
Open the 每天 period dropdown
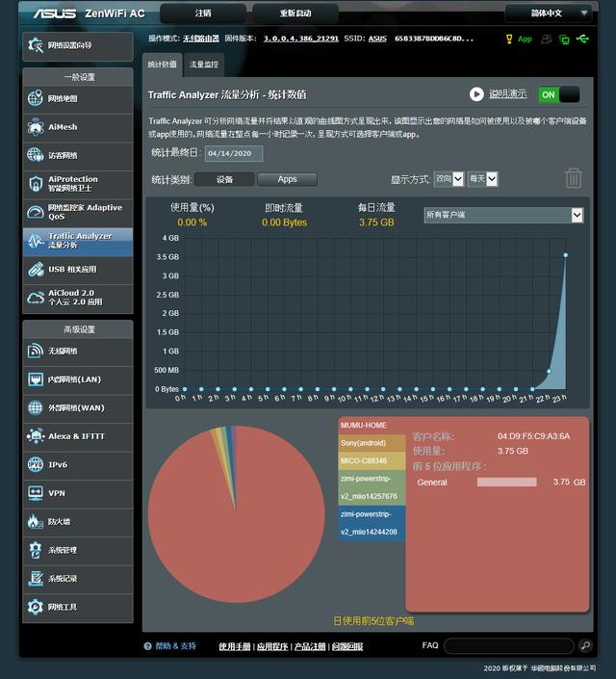click(x=482, y=179)
